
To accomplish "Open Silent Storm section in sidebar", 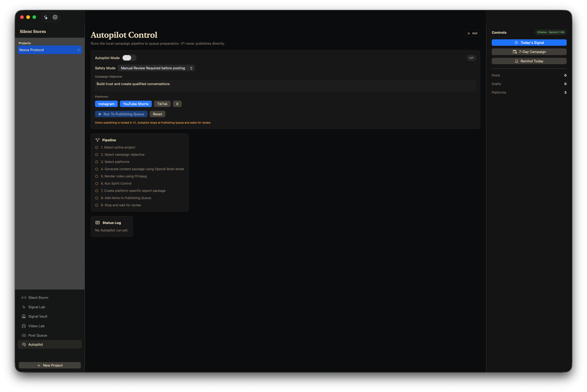I will 50,298.
